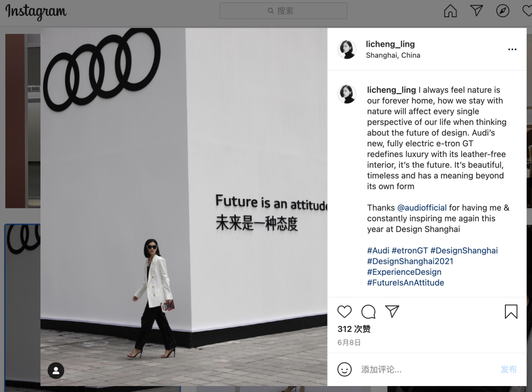Click the Instagram home icon
This screenshot has height=392, width=532.
point(450,11)
